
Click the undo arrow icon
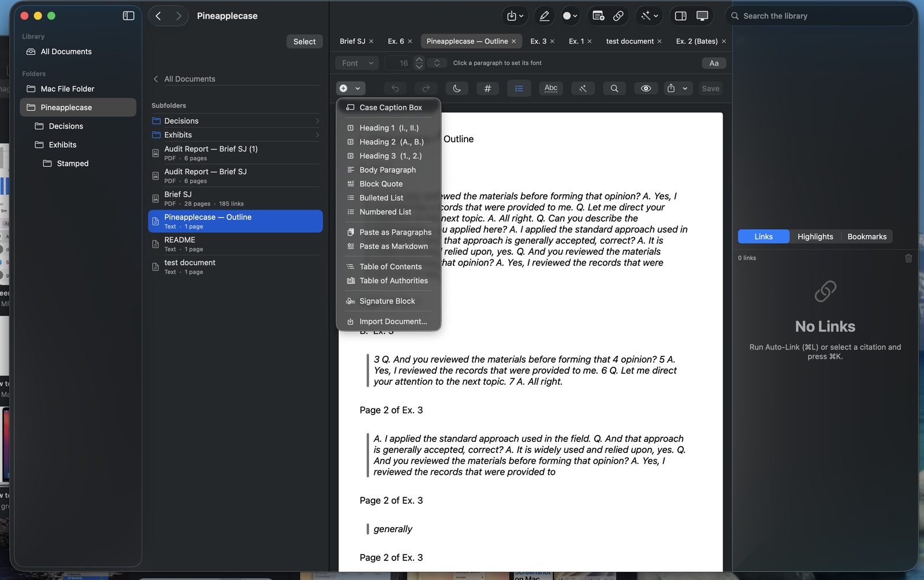[395, 88]
